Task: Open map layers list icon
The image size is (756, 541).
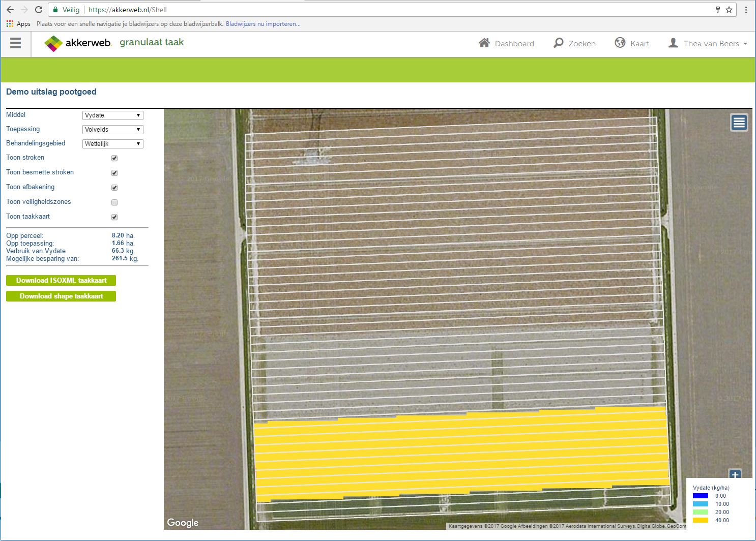Action: click(x=739, y=123)
